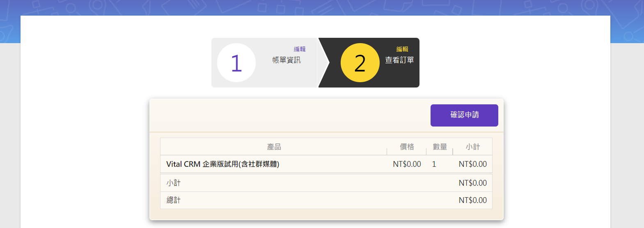Open the yellow 編輯 link above 查看訂單
Screen dimensions: 644x228
click(x=402, y=49)
